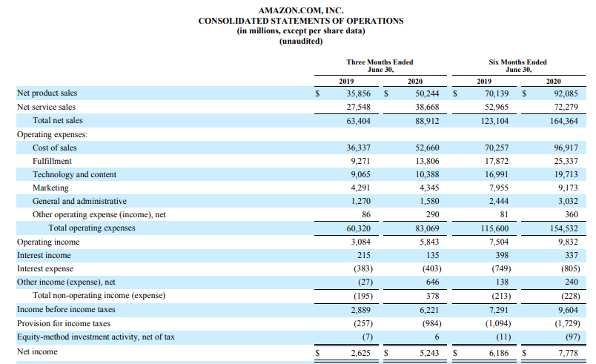Click other operating expense value 290

(433, 215)
